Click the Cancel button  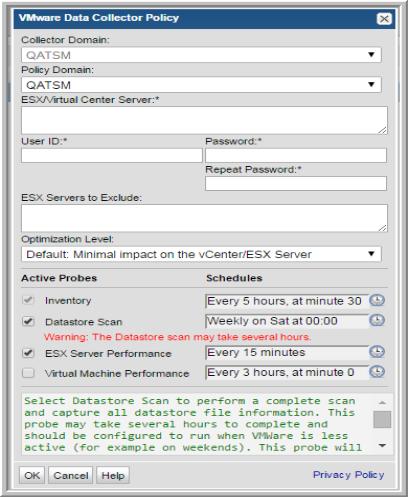click(71, 475)
